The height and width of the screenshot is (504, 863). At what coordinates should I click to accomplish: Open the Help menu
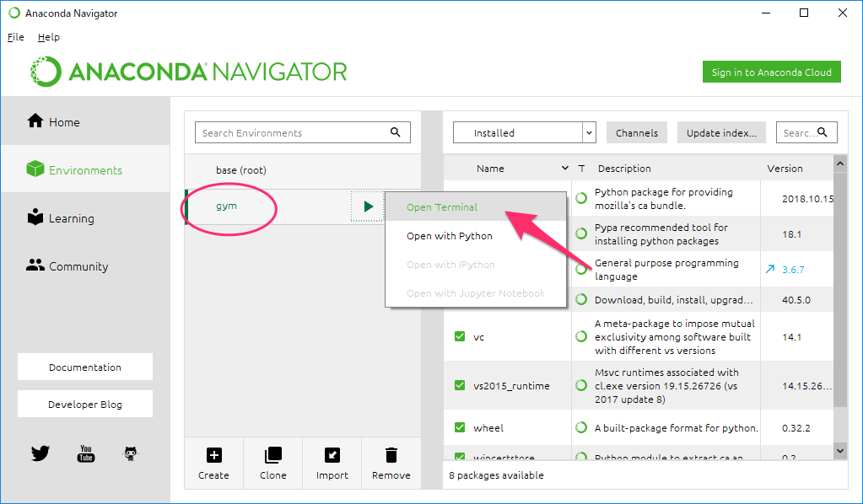point(48,37)
